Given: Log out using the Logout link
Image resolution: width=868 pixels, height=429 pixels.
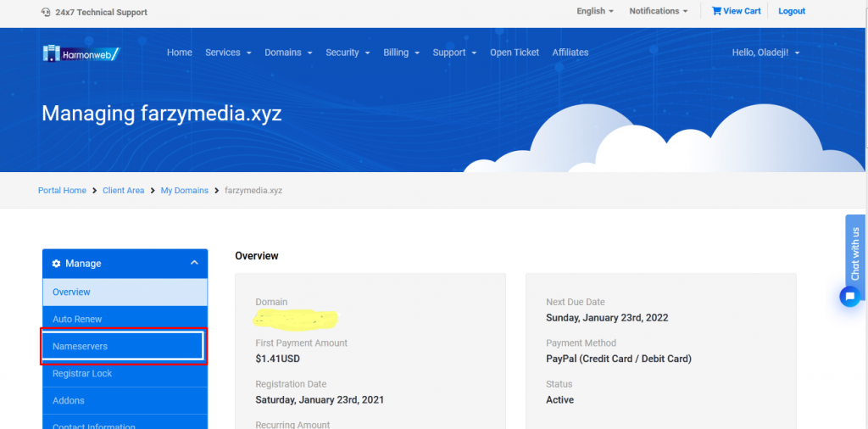Looking at the screenshot, I should point(792,11).
